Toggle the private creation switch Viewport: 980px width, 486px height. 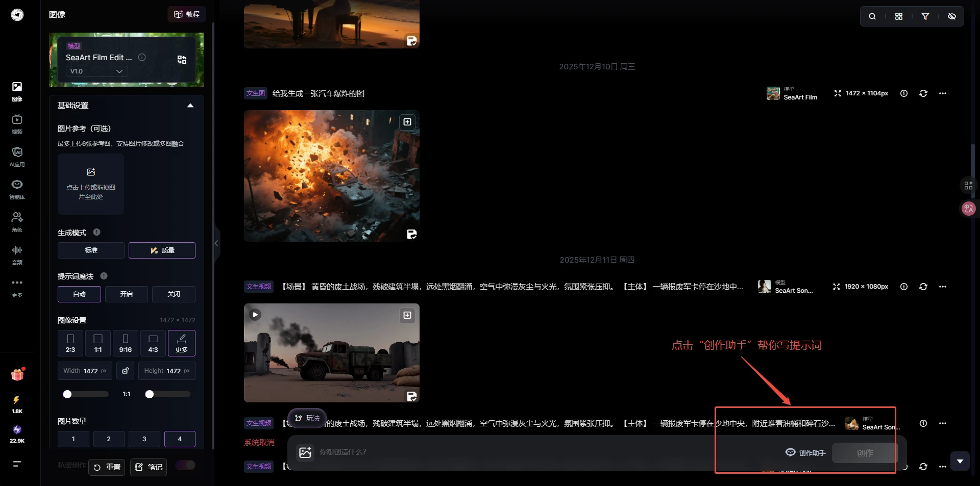pyautogui.click(x=185, y=465)
